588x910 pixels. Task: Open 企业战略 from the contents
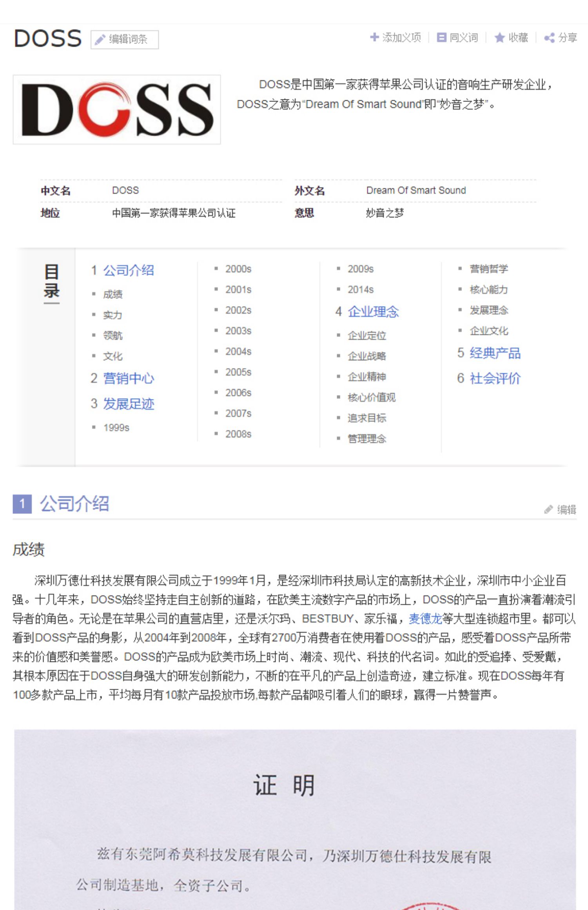tap(367, 356)
